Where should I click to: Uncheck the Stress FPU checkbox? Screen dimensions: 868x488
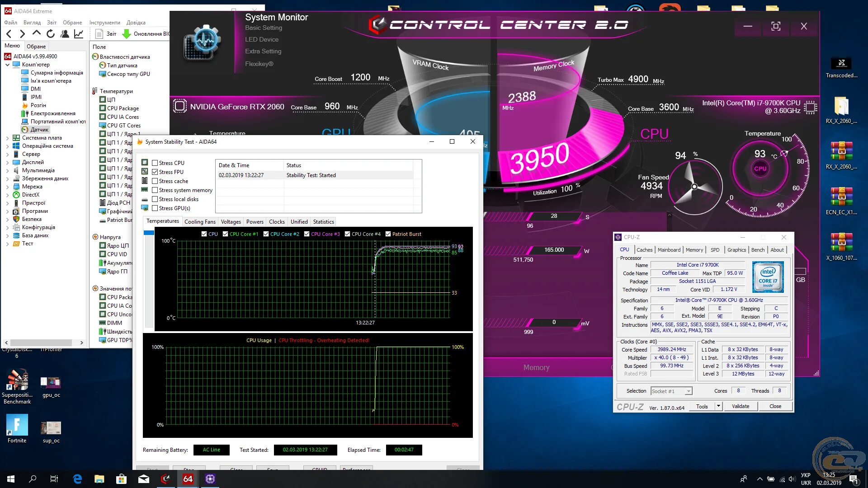point(155,172)
